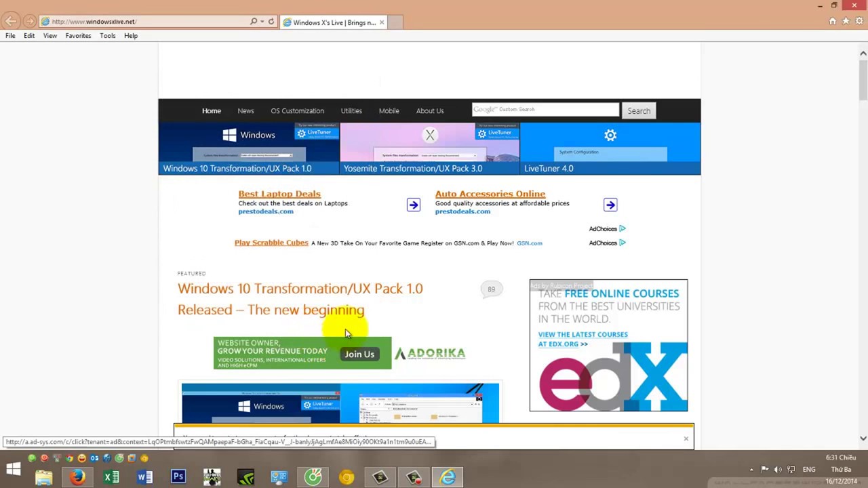Open the address bar dropdown arrow
The image size is (868, 488).
point(262,22)
